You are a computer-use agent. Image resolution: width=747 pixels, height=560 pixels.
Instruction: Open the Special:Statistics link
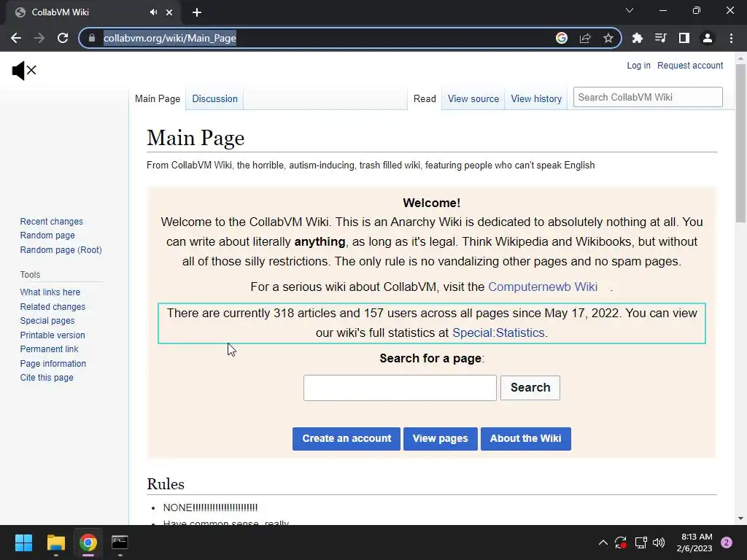tap(498, 332)
